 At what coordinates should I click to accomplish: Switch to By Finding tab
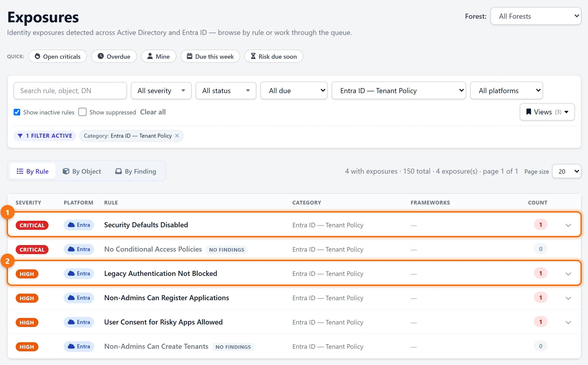[136, 171]
